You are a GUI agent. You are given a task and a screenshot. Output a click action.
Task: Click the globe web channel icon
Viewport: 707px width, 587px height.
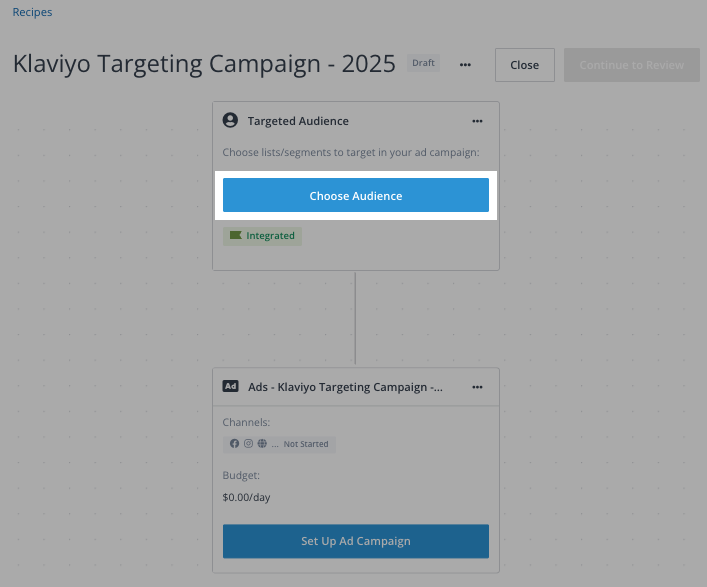[262, 444]
